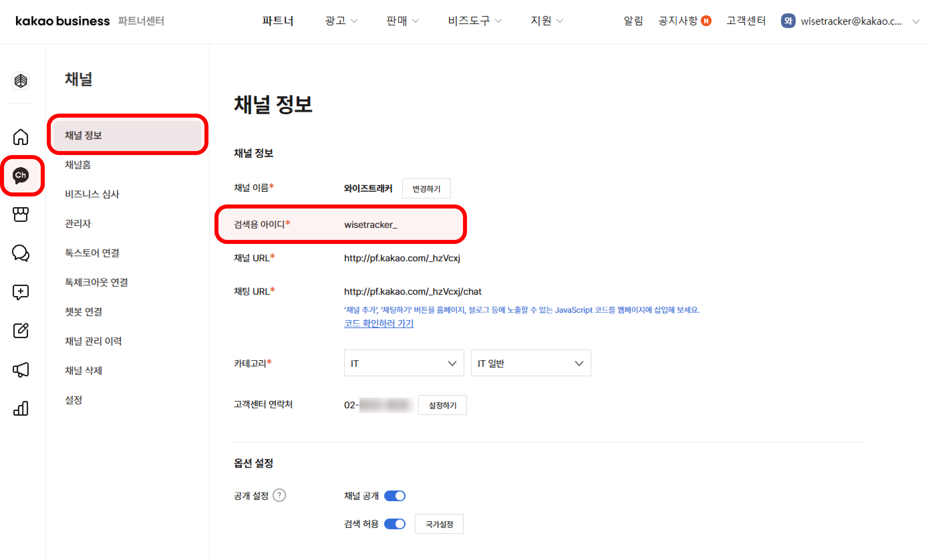This screenshot has height=560, width=928.
Task: Open the Channel (Ch) sidebar icon
Action: (21, 175)
